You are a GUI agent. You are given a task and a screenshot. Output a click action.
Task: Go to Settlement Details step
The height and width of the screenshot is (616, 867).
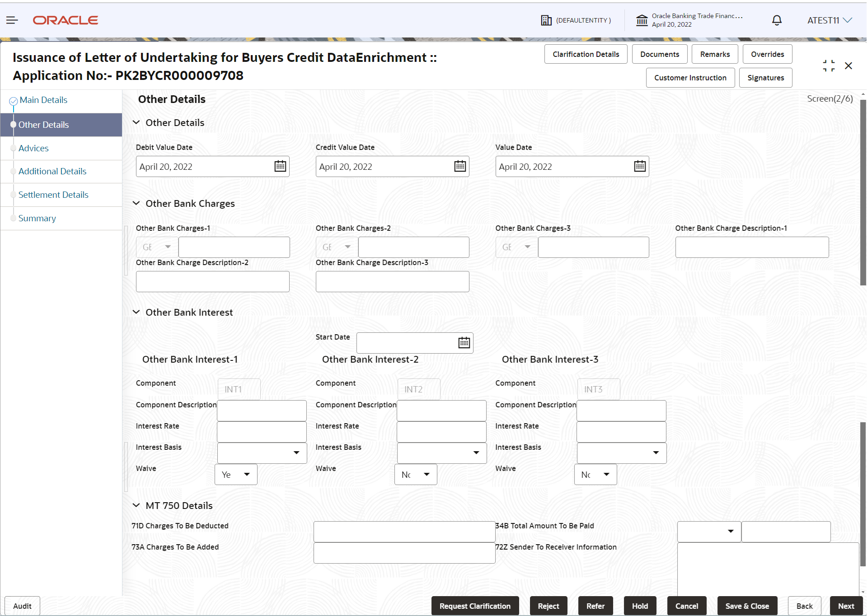coord(53,195)
